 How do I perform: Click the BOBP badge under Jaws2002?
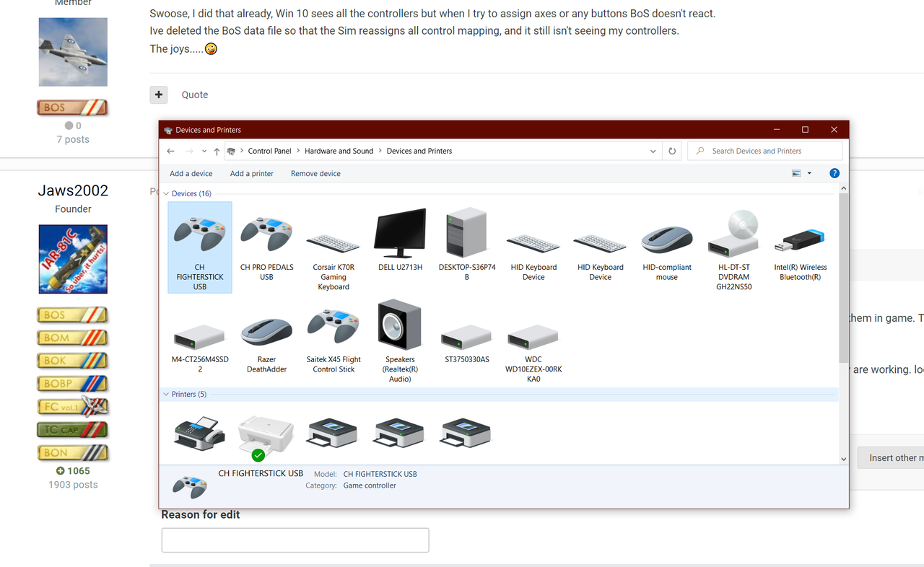72,384
